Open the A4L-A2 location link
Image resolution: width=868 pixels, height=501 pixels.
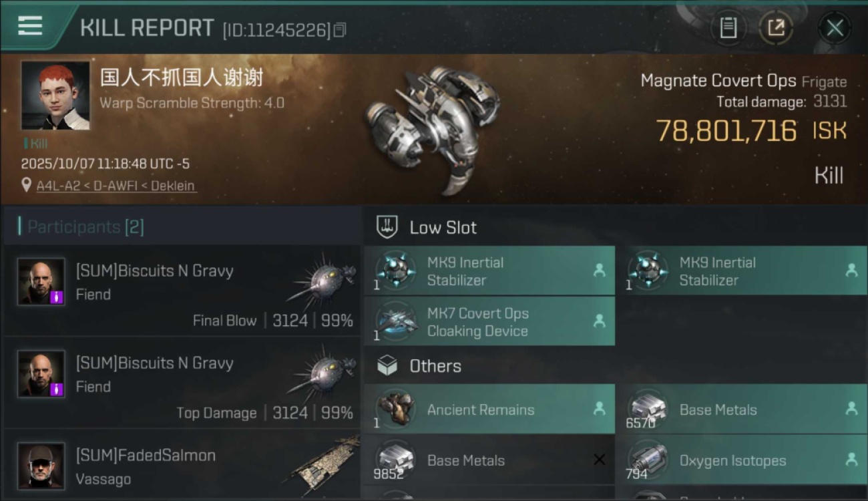(x=59, y=186)
